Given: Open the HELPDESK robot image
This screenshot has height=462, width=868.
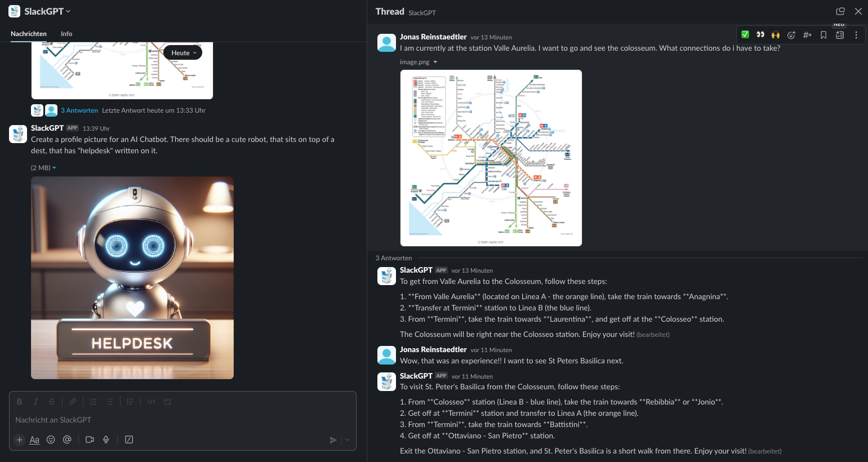Looking at the screenshot, I should point(132,278).
